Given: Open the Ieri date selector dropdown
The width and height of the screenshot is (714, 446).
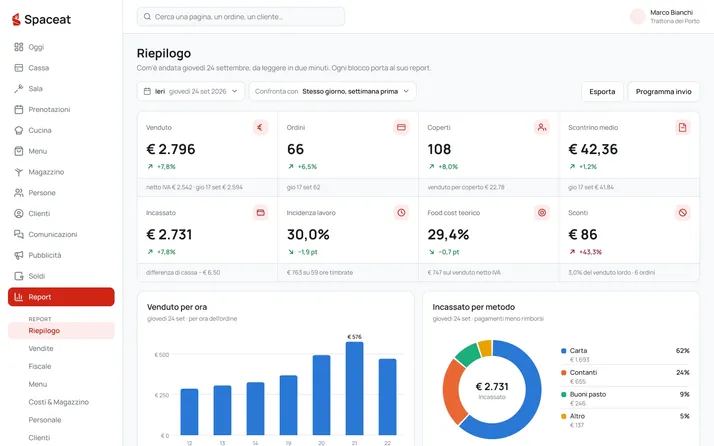Looking at the screenshot, I should (x=191, y=92).
